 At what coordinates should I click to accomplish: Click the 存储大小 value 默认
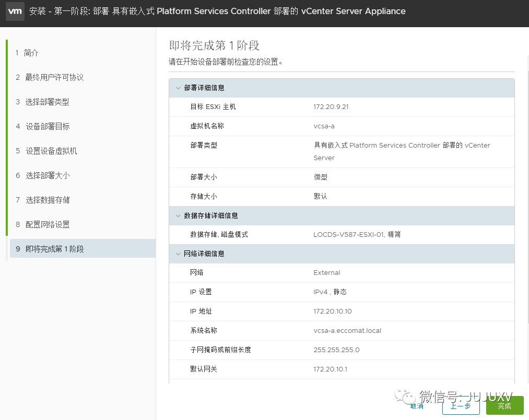(321, 196)
